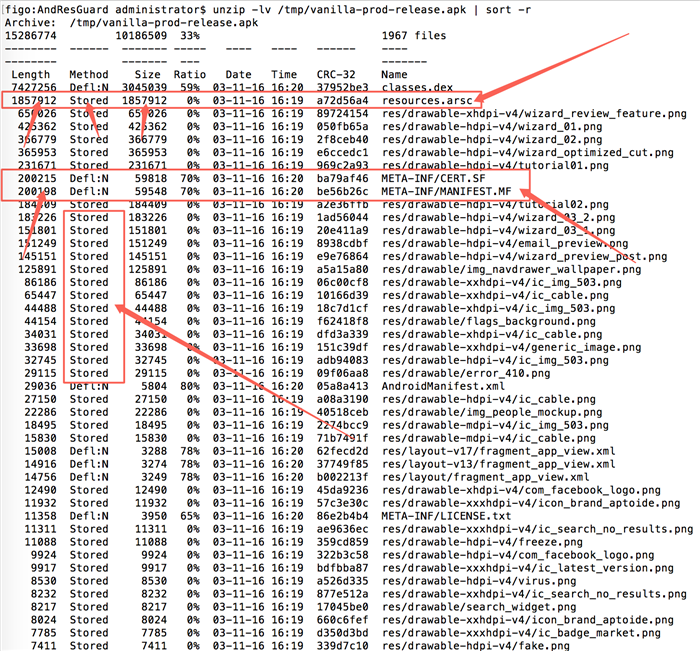The image size is (700, 651).
Task: Select the resources.arsc file name
Action: pyautogui.click(x=427, y=100)
